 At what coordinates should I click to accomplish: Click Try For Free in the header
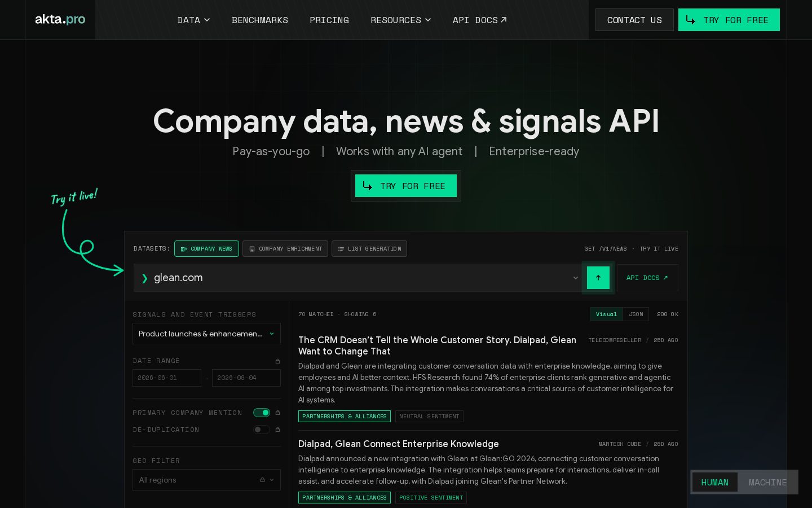[729, 20]
